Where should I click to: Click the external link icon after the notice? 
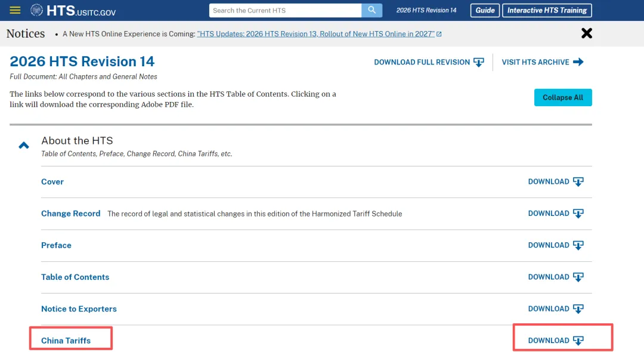pyautogui.click(x=439, y=34)
